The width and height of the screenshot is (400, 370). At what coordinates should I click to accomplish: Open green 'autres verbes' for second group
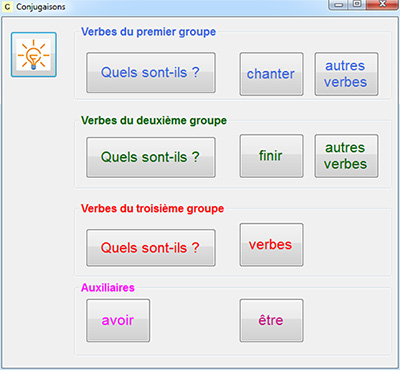[346, 156]
